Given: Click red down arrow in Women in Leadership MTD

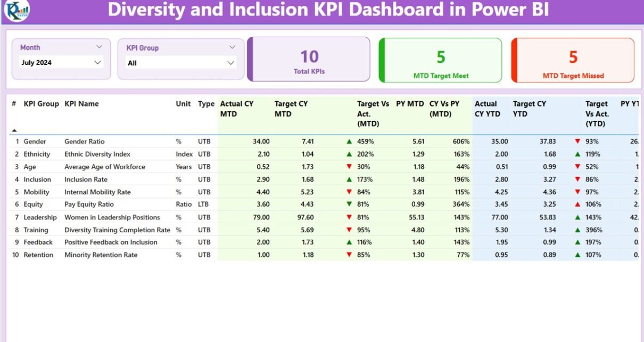Looking at the screenshot, I should point(349,217).
